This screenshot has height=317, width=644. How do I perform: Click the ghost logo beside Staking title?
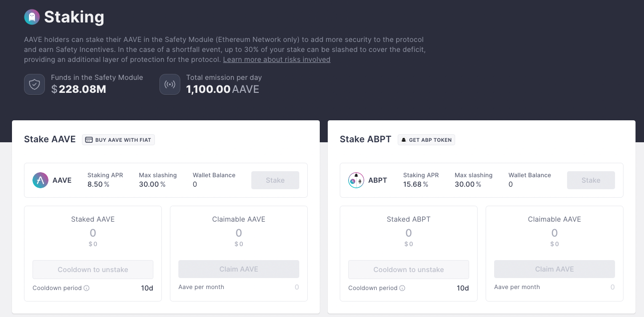point(32,17)
